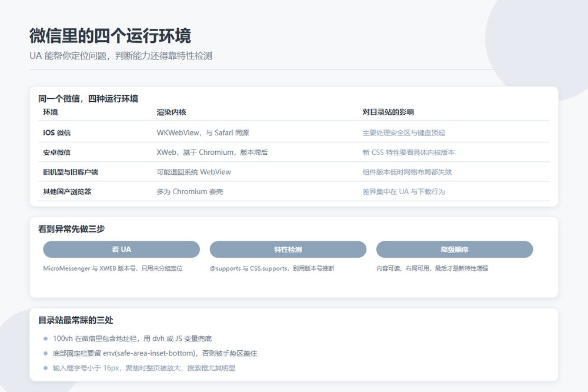
Task: Click cell 组件版本低时网格布局都失效
Action: 407,172
